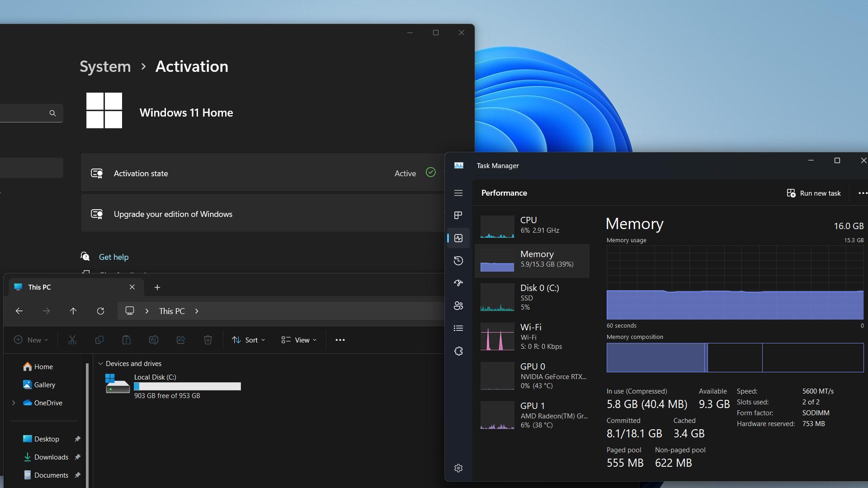Open the Get help link
This screenshot has width=868, height=488.
pos(113,257)
